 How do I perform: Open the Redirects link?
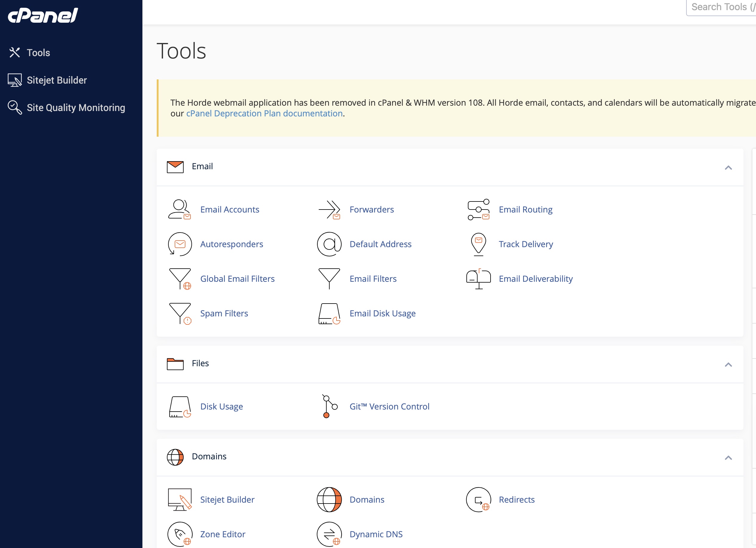(x=517, y=500)
